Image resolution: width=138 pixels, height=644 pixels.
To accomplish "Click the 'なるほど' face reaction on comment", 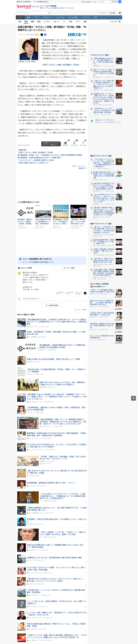I will (x=67, y=293).
